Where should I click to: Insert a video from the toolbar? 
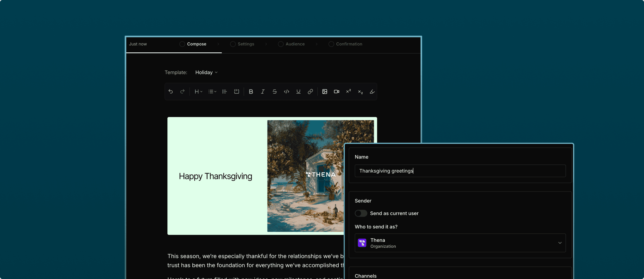(x=337, y=92)
